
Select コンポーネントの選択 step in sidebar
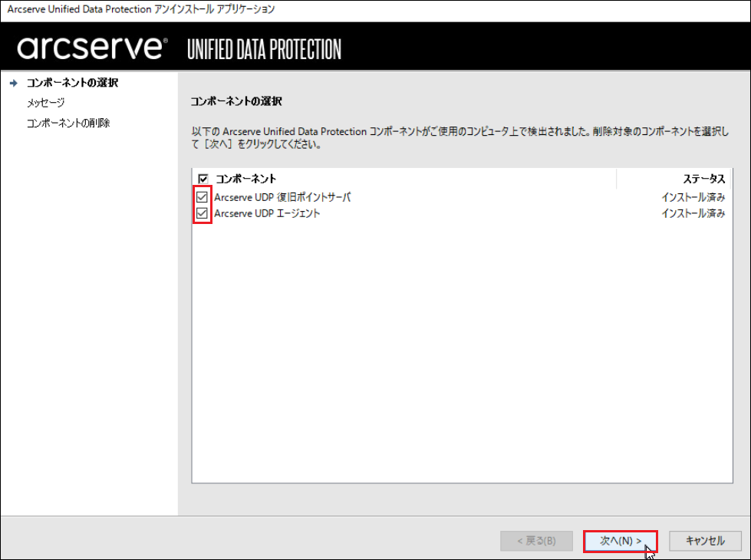(x=72, y=83)
